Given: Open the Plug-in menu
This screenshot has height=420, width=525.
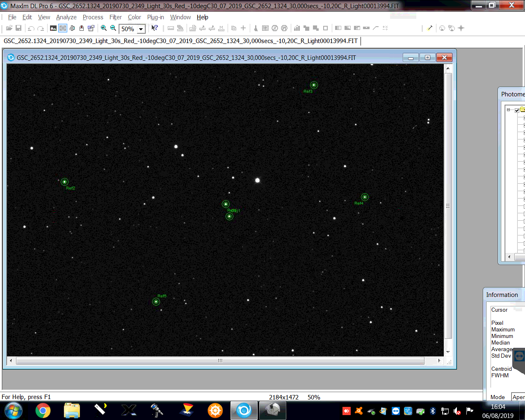Looking at the screenshot, I should (155, 17).
